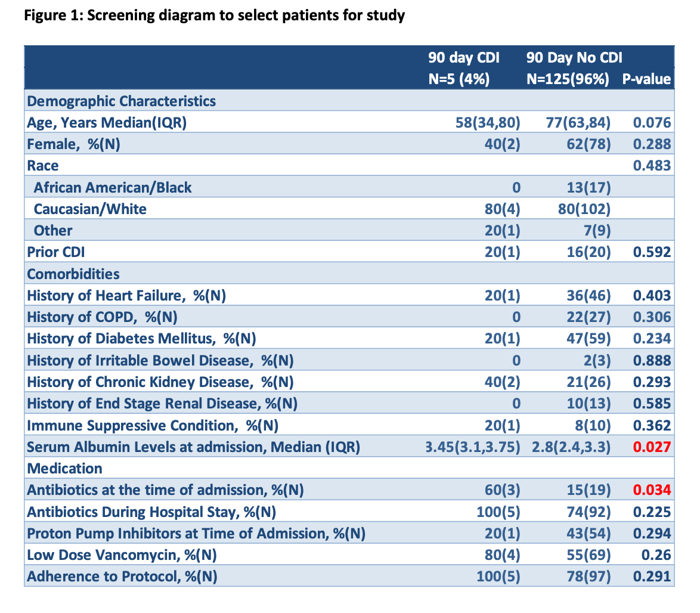700x613 pixels.
Task: Select the "90 Day No CDI" column header
Action: coord(574,58)
